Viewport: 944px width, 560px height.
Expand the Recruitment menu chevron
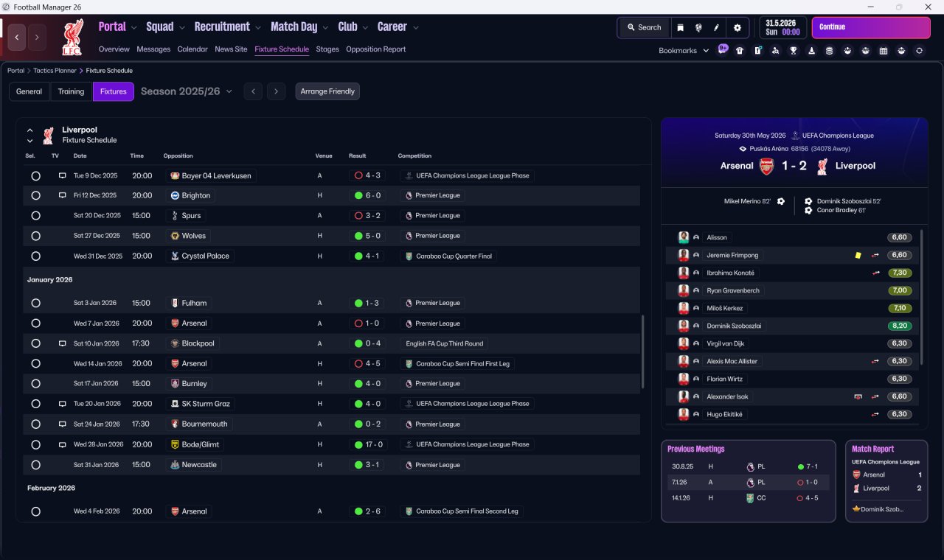(258, 28)
